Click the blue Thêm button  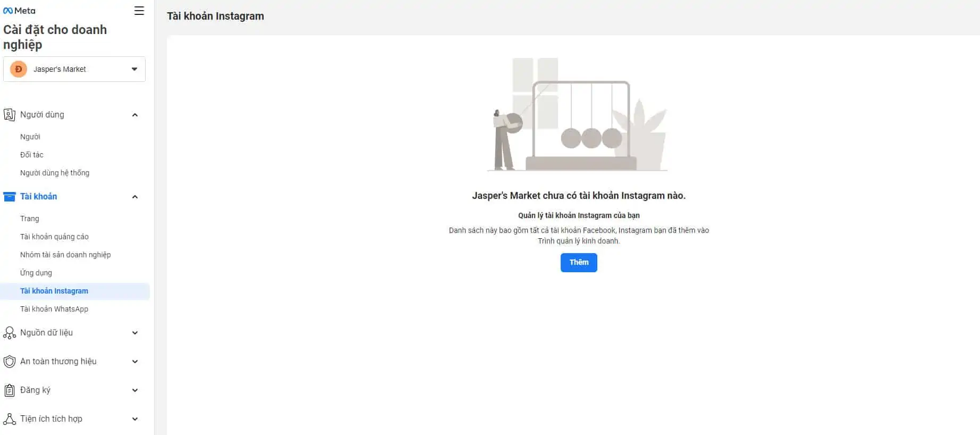[579, 262]
